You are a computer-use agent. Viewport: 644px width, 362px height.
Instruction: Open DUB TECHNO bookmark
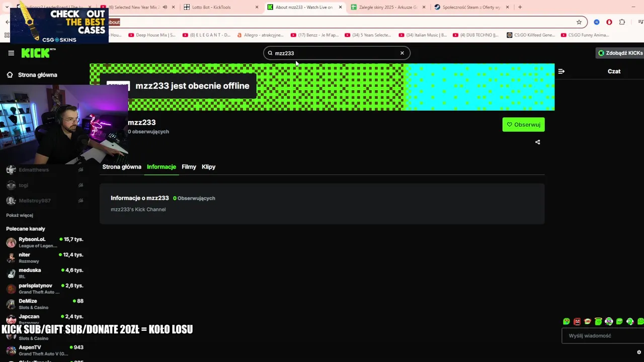click(476, 35)
